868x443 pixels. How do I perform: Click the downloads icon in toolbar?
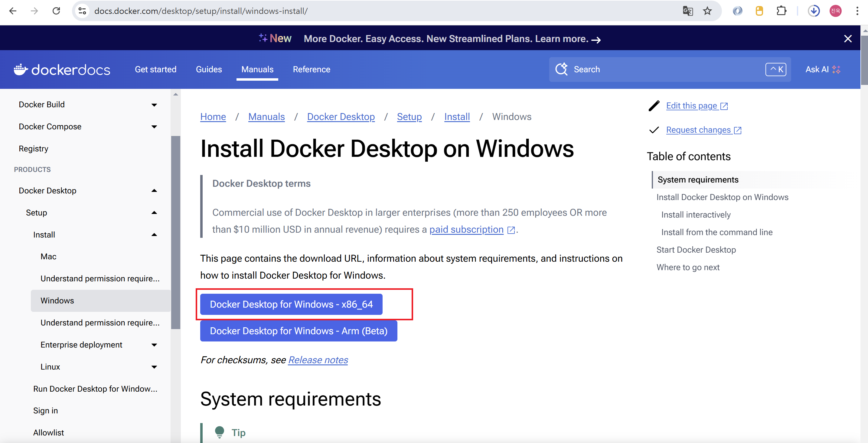[x=814, y=11]
